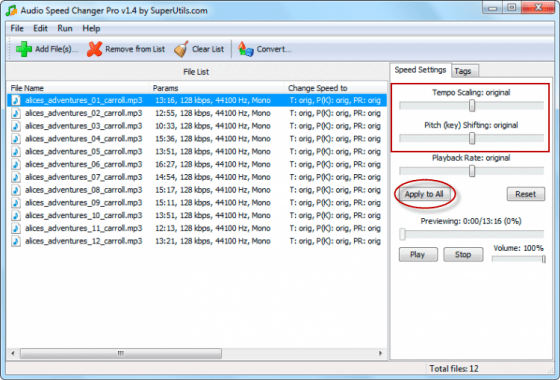
Task: Click the 'Previewing: 0:00/13:16 (0%)' label
Action: tap(471, 221)
